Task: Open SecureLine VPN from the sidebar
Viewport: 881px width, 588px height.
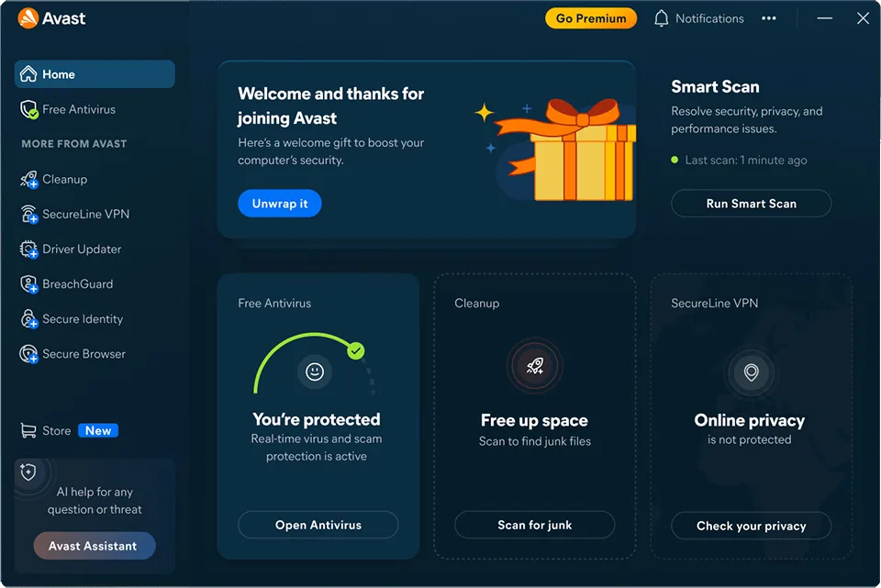Action: click(95, 215)
